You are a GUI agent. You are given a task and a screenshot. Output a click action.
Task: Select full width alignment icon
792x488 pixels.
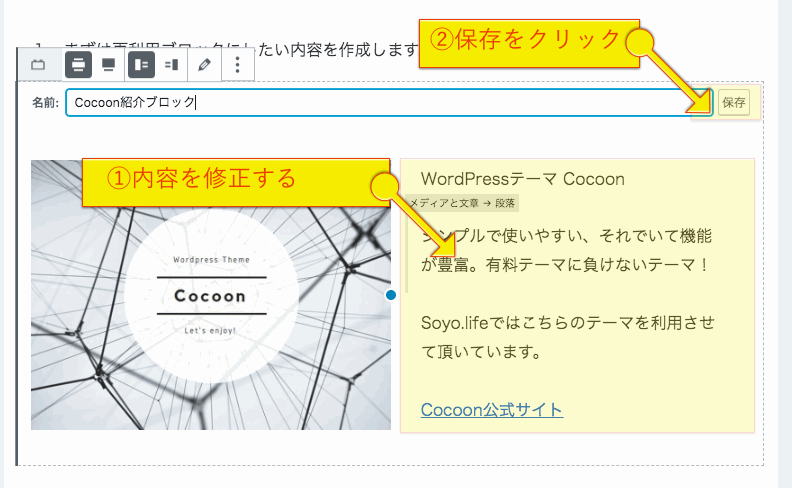108,65
